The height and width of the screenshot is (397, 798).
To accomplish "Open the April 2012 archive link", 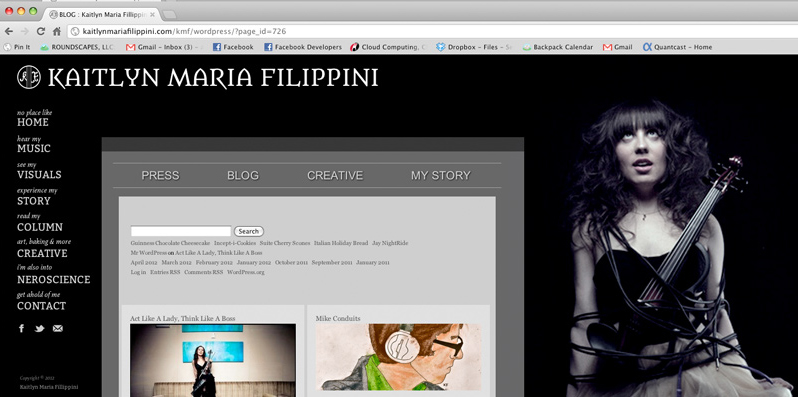I will (144, 263).
